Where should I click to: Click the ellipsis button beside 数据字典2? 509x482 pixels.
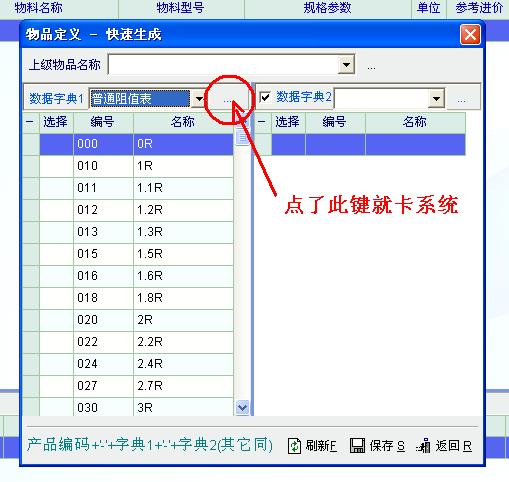tap(461, 100)
